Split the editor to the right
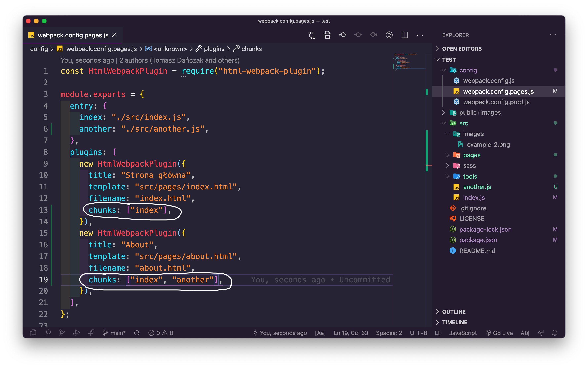This screenshot has height=368, width=588. (405, 35)
